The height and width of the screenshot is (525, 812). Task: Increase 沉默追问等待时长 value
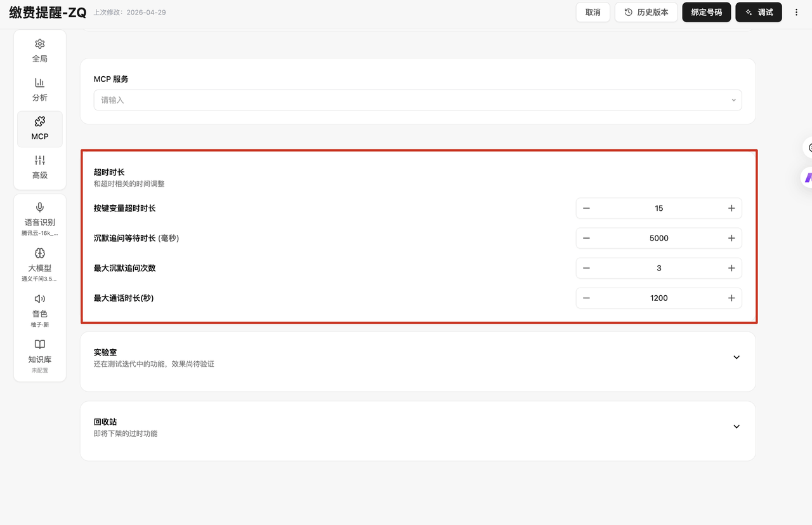pyautogui.click(x=731, y=238)
